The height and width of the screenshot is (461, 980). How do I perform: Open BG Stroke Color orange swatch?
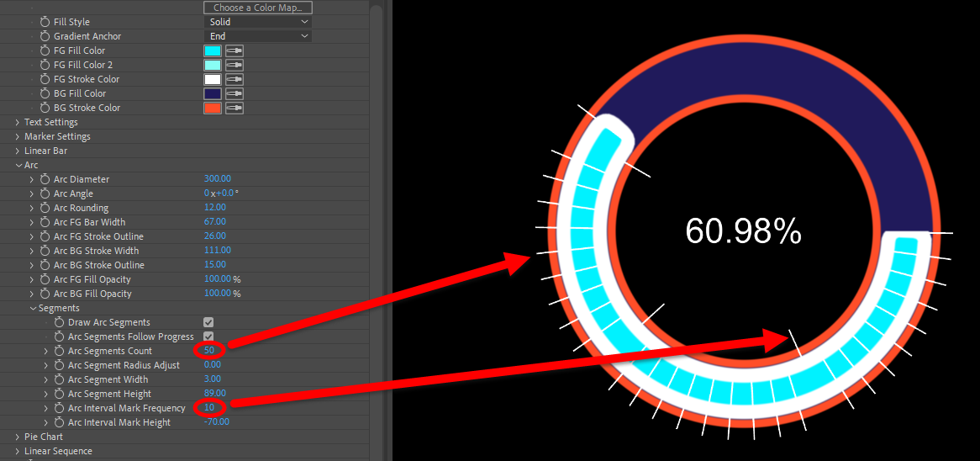pos(213,108)
